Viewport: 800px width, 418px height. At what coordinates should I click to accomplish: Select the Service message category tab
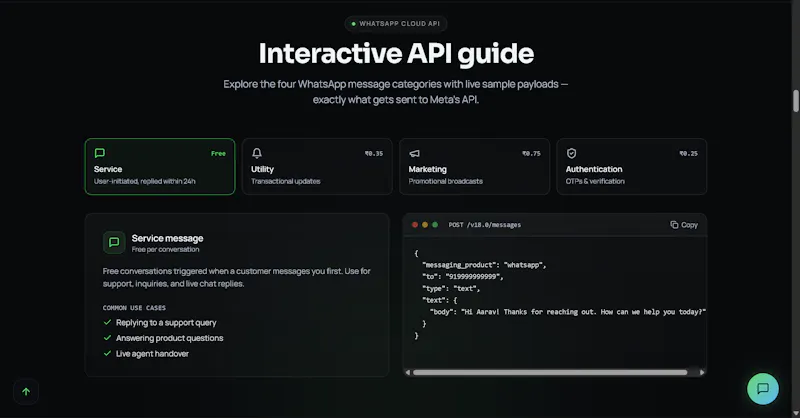[x=160, y=166]
